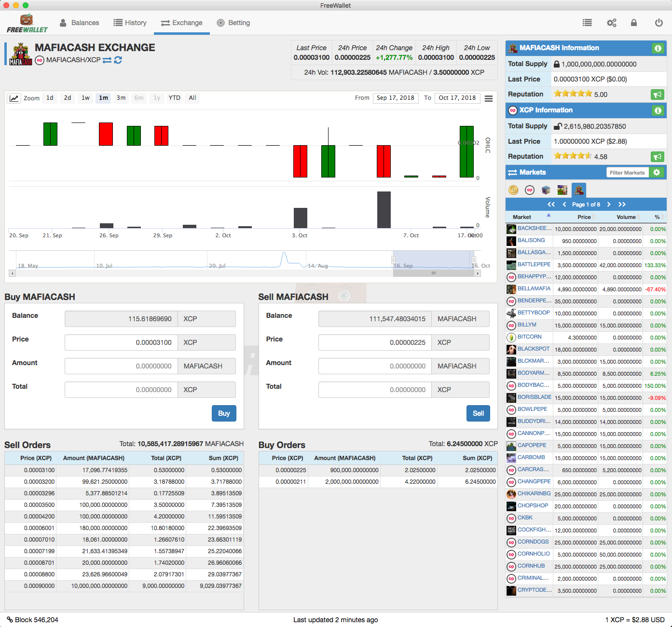Swap the MAFIACASH/XCP market pair
The width and height of the screenshot is (672, 627).
pos(107,60)
